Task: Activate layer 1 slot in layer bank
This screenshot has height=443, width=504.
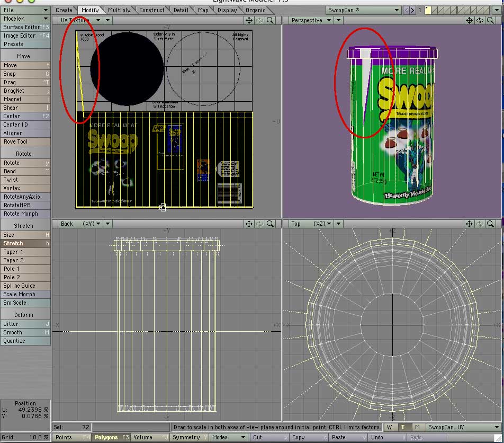Action: click(428, 10)
